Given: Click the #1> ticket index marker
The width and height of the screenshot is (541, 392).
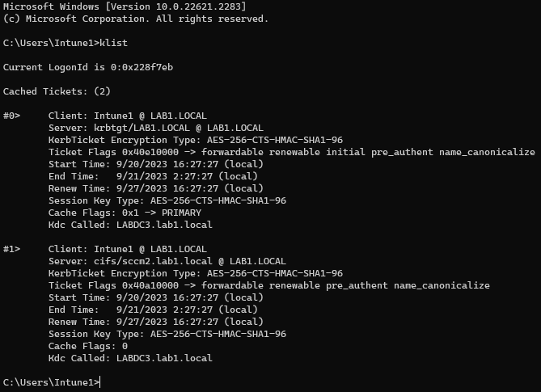Looking at the screenshot, I should click(12, 249).
